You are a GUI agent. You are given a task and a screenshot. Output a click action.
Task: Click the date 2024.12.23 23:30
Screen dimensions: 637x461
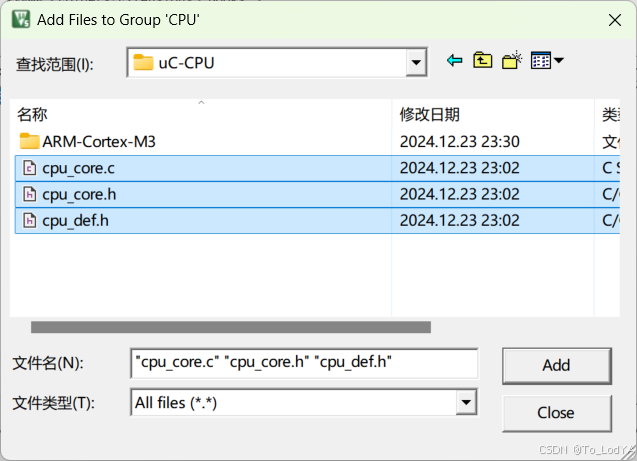pos(459,142)
